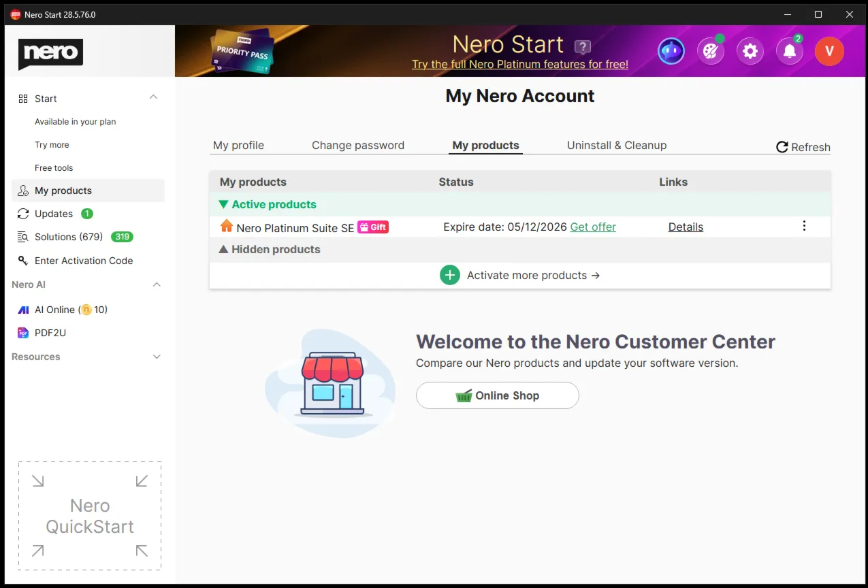Click the Nero QuickStart drop zone
The image size is (868, 588).
pos(90,516)
